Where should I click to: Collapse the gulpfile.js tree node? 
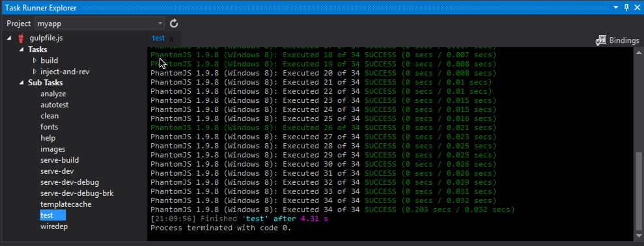pos(9,38)
